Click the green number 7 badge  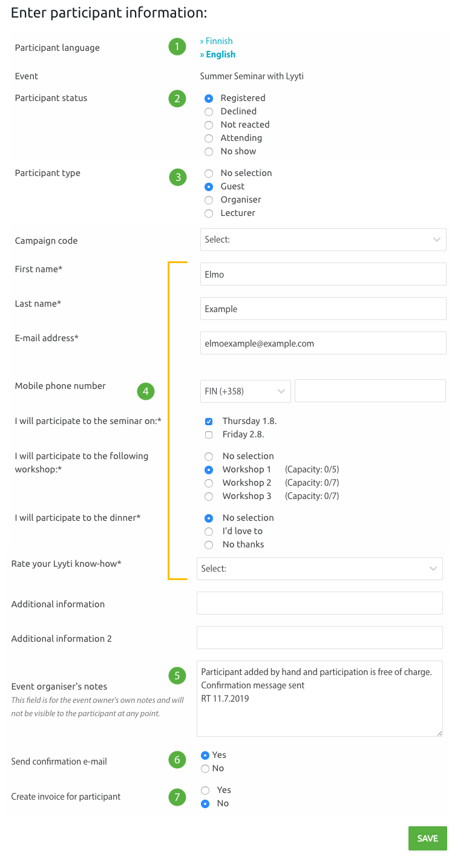pyautogui.click(x=177, y=797)
